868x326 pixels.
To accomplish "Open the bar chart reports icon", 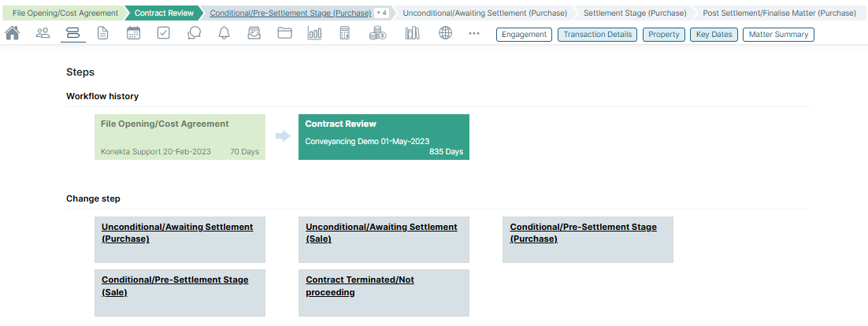I will point(314,33).
